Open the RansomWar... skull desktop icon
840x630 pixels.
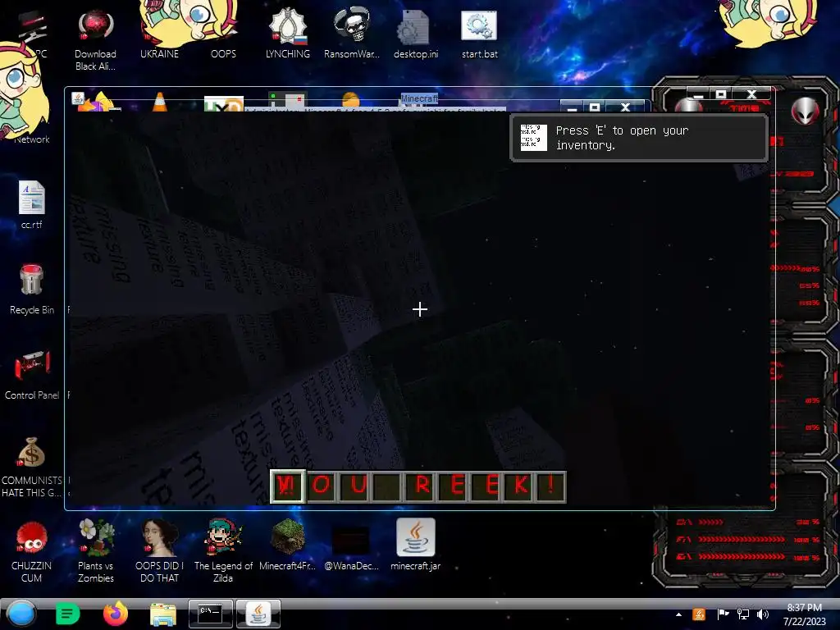(x=351, y=33)
